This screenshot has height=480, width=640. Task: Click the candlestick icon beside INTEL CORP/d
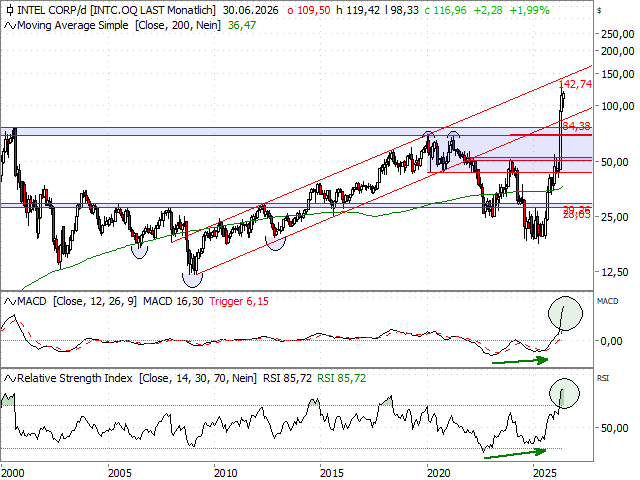(x=10, y=10)
